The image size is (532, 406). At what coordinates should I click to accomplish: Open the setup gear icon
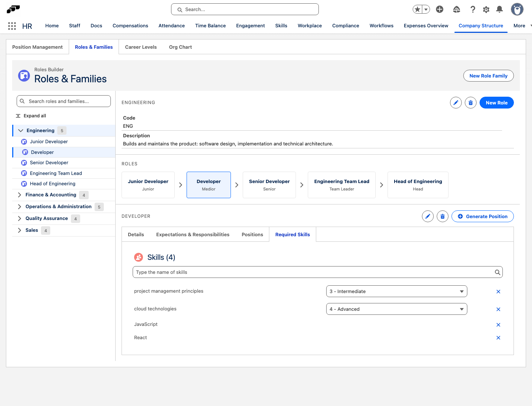click(x=486, y=9)
